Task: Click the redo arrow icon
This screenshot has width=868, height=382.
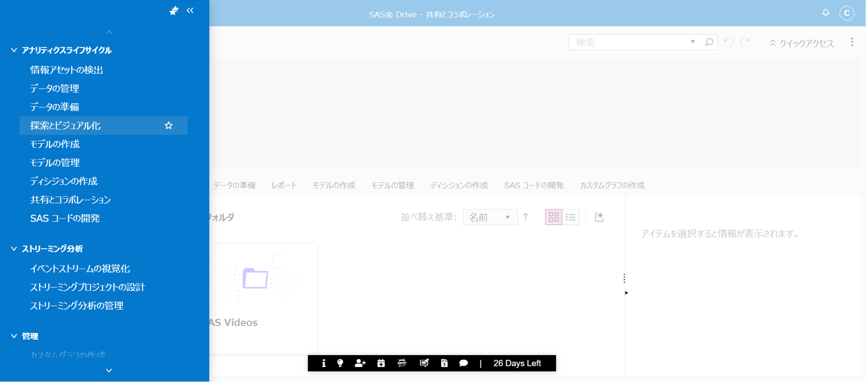Action: tap(745, 42)
